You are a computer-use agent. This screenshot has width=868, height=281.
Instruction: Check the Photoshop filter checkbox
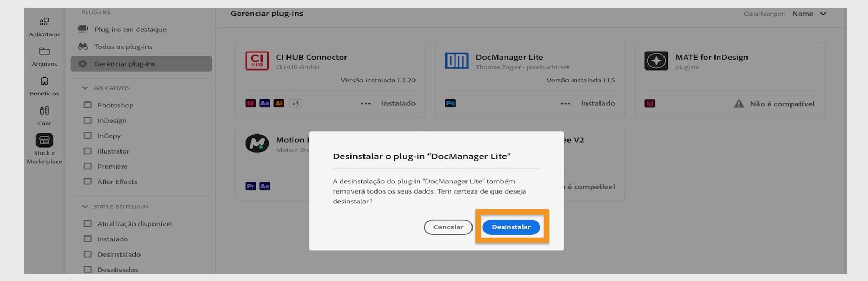[87, 105]
